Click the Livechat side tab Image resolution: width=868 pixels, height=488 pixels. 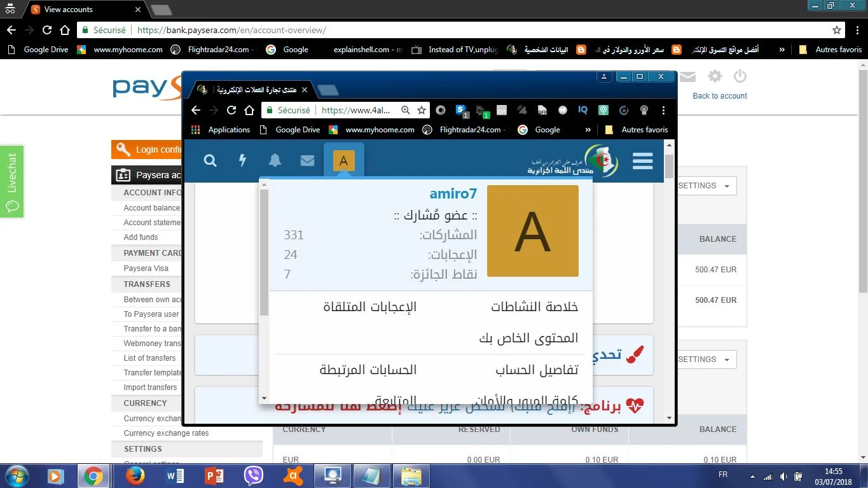point(12,182)
